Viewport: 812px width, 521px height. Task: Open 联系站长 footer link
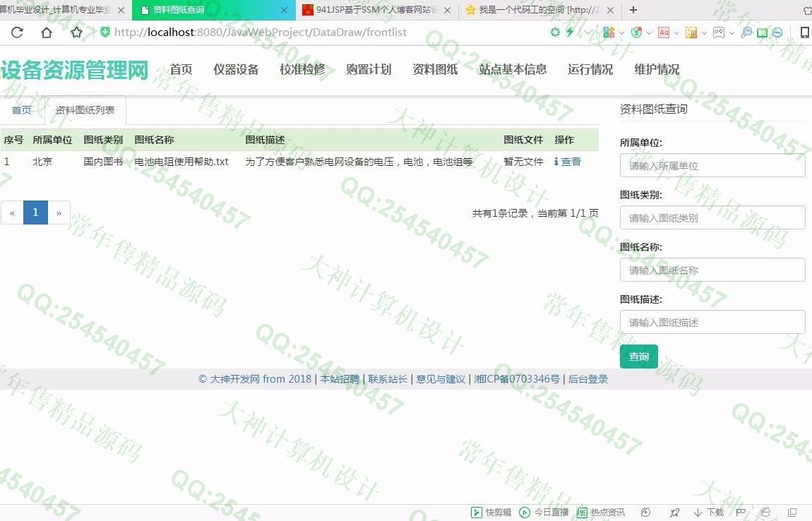(388, 379)
